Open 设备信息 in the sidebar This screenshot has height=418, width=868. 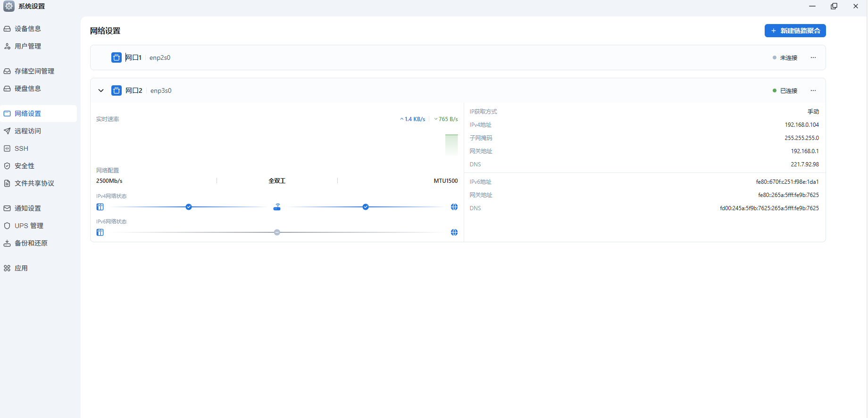28,29
